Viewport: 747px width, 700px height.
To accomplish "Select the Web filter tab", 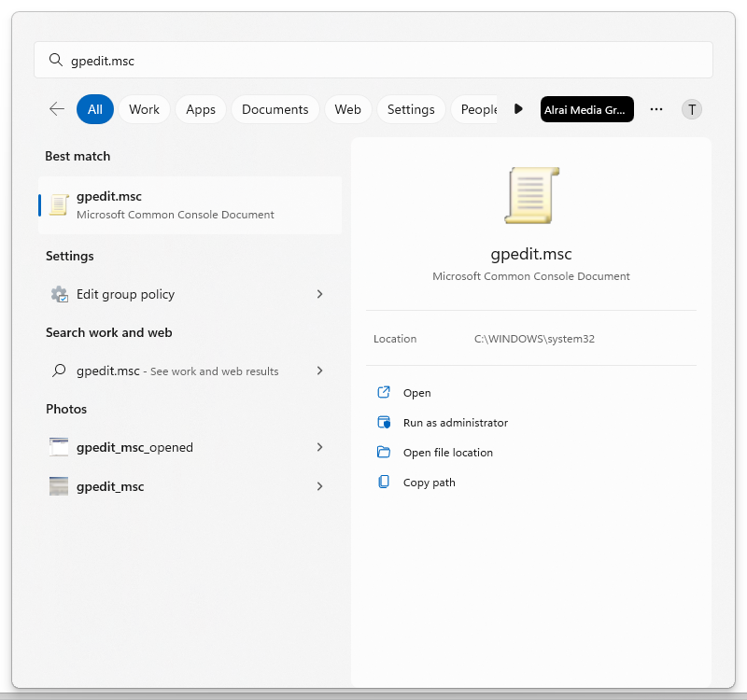I will tap(347, 109).
